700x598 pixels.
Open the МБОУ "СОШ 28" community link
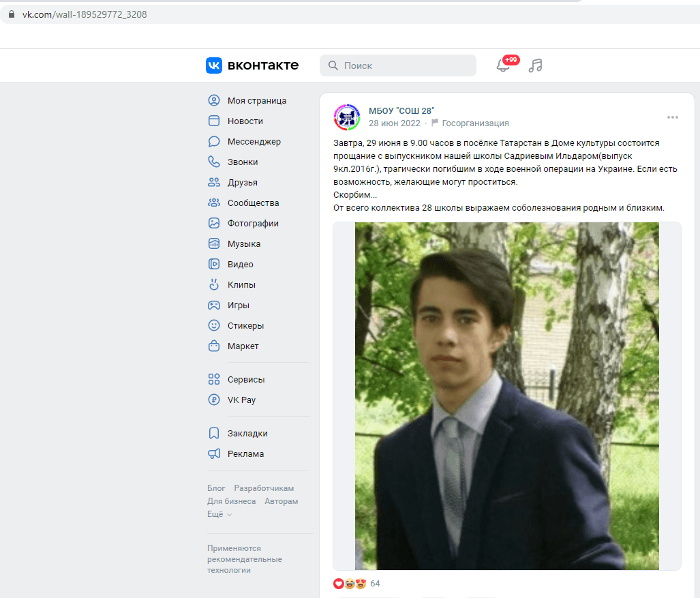click(x=401, y=110)
